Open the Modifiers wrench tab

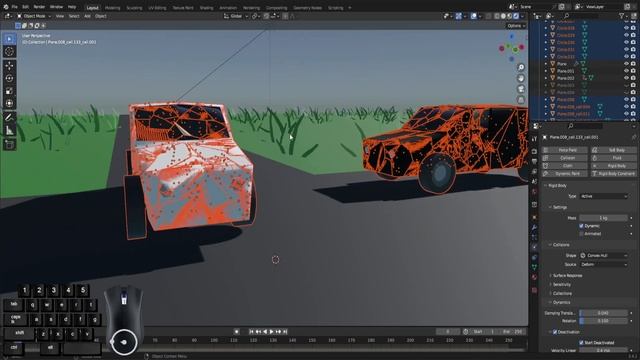tap(534, 227)
